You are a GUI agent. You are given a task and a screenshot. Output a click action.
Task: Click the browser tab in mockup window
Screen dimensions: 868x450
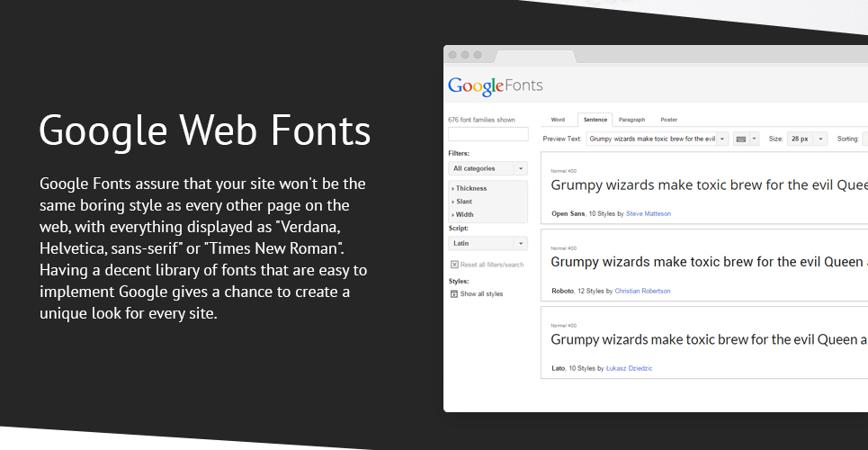click(x=535, y=56)
